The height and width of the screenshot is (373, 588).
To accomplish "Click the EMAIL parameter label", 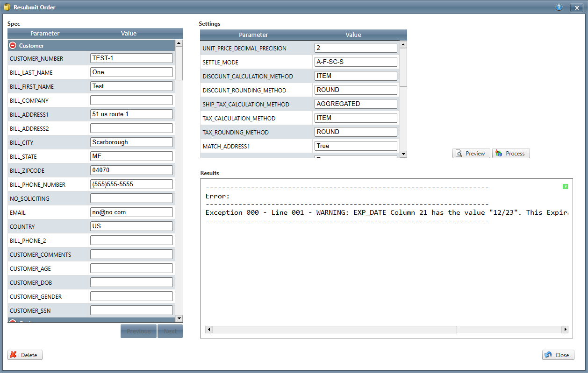I will 18,213.
